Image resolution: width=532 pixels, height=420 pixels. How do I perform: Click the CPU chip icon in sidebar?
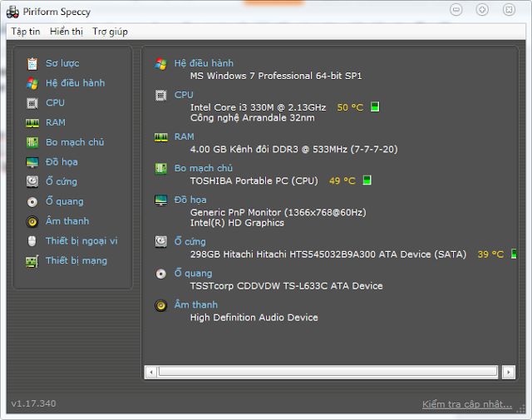[x=32, y=103]
